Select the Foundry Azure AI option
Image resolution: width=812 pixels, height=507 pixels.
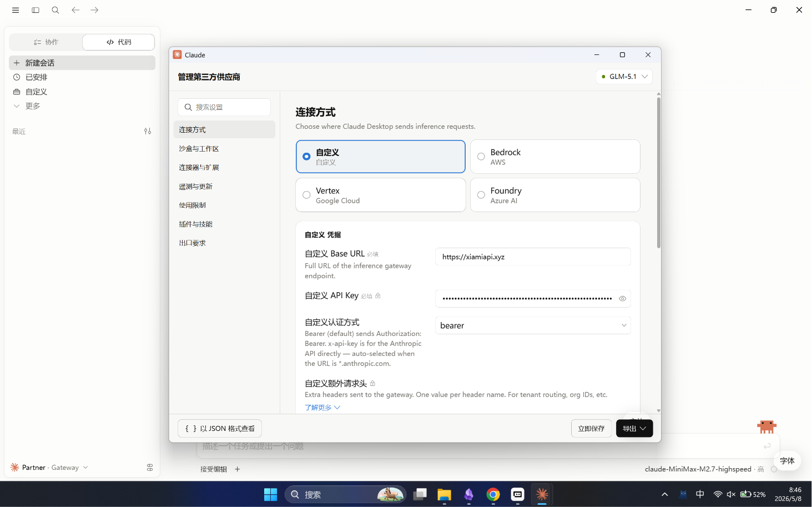[555, 195]
